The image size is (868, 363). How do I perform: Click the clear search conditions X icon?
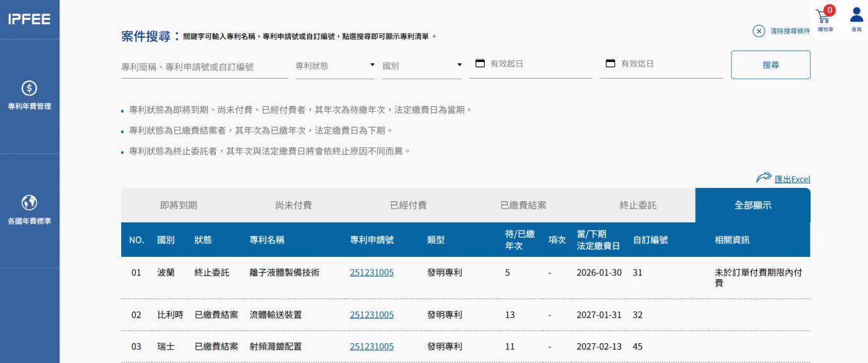point(759,31)
